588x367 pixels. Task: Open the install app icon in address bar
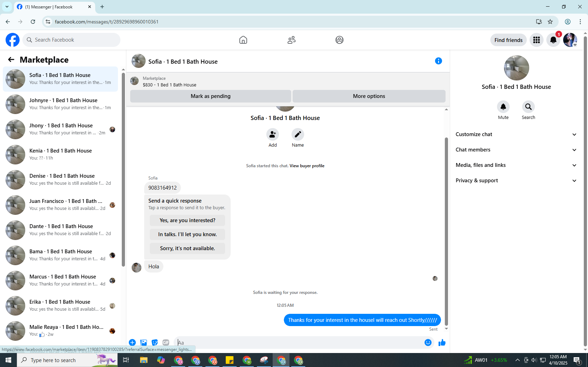tap(539, 22)
